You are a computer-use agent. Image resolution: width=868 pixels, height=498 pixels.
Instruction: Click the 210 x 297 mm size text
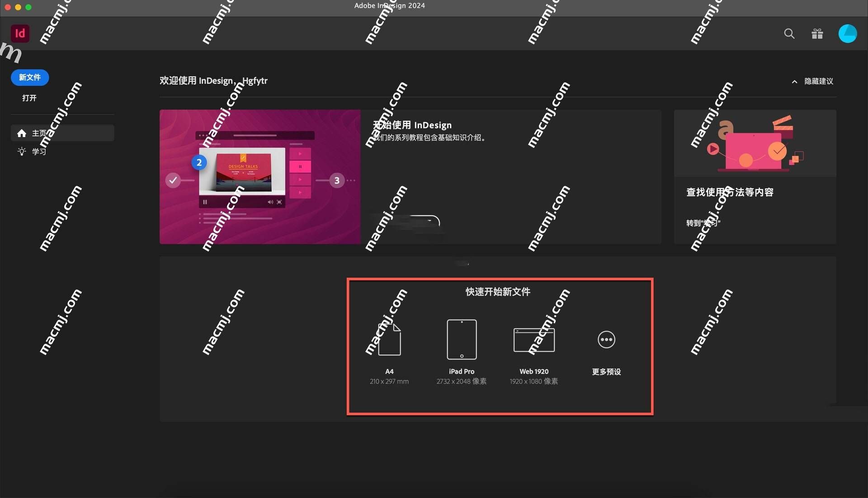389,382
